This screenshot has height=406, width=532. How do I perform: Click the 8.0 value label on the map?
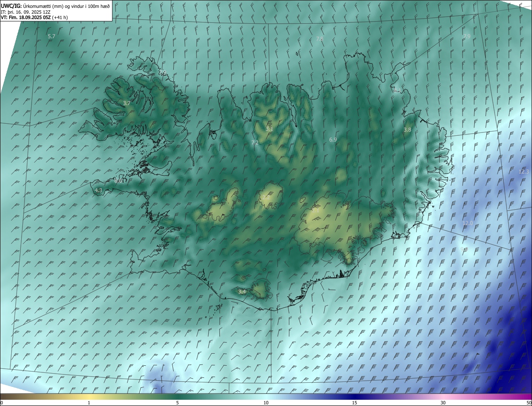point(118,181)
